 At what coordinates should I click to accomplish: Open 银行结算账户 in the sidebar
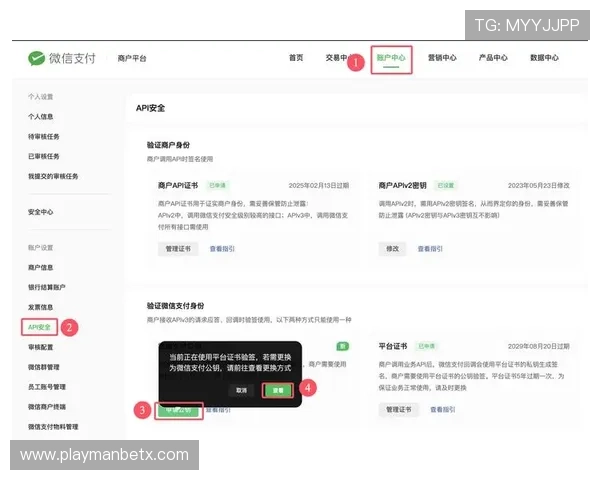click(47, 287)
